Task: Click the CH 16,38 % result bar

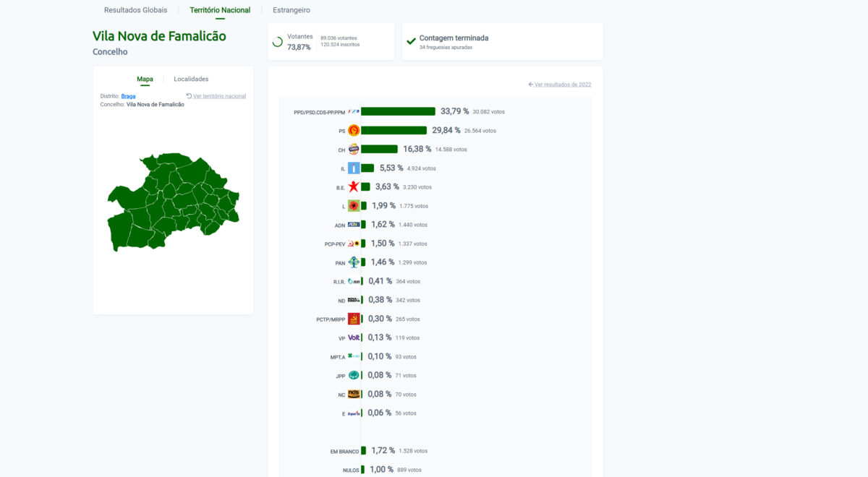Action: [379, 150]
